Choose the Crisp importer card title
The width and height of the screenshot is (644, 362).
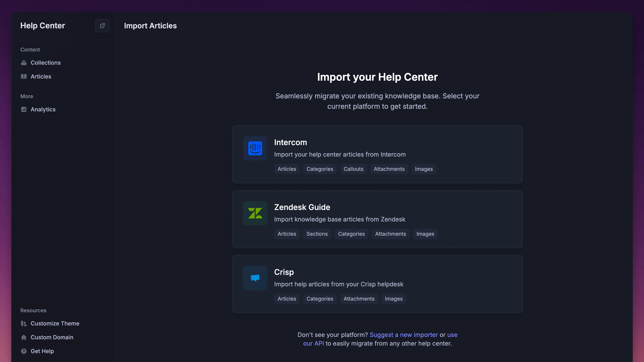(x=284, y=272)
